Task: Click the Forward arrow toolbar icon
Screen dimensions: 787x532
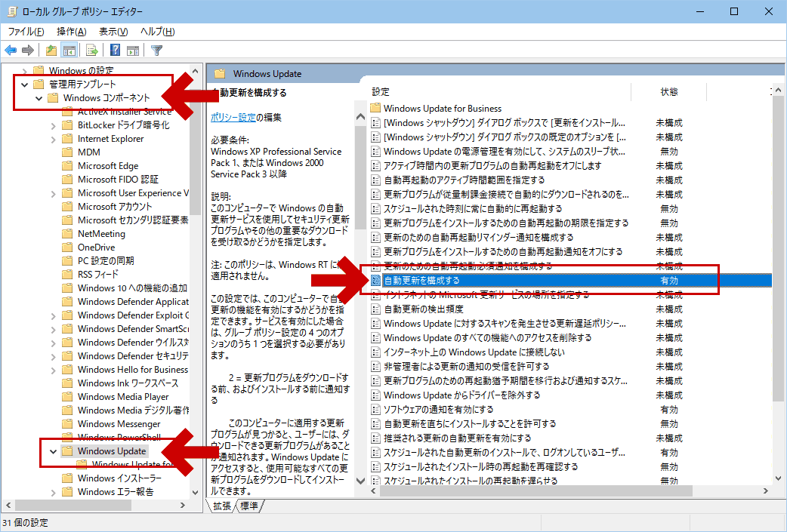Action: tap(28, 50)
